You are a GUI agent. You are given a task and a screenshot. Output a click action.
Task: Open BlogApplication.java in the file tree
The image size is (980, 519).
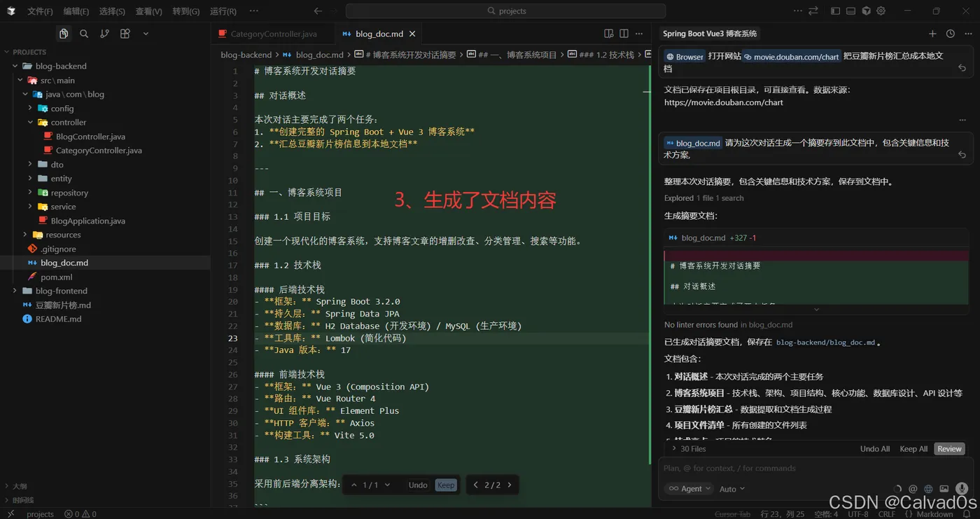pos(88,221)
